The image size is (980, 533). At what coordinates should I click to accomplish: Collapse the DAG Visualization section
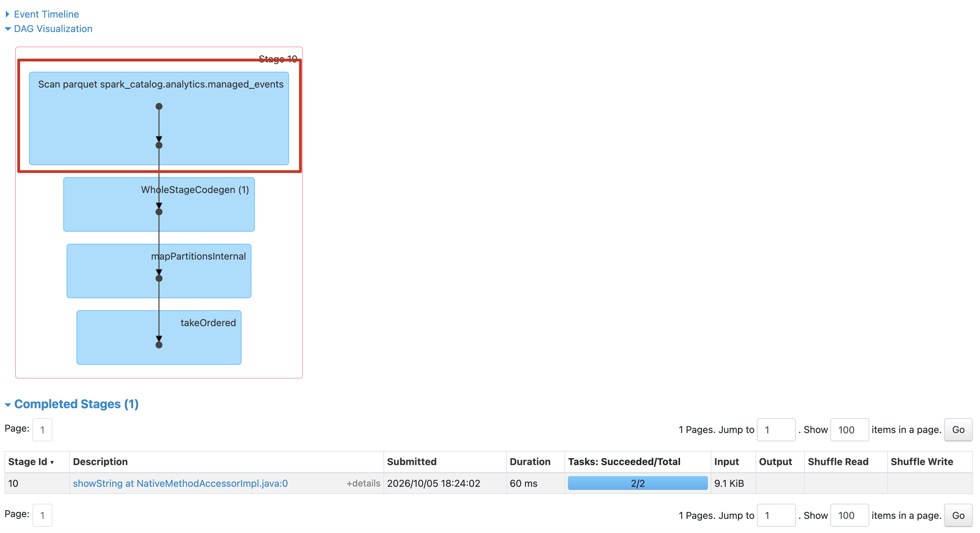pos(52,29)
